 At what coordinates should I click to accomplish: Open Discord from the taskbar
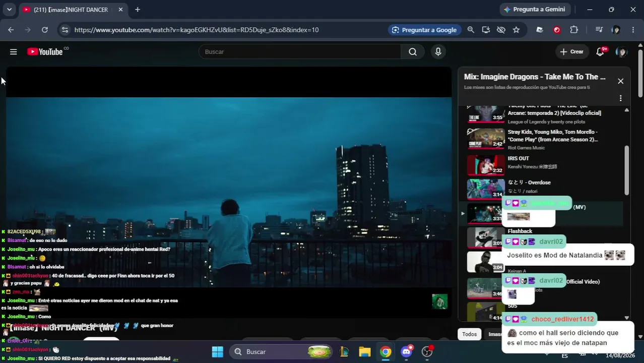pyautogui.click(x=407, y=351)
